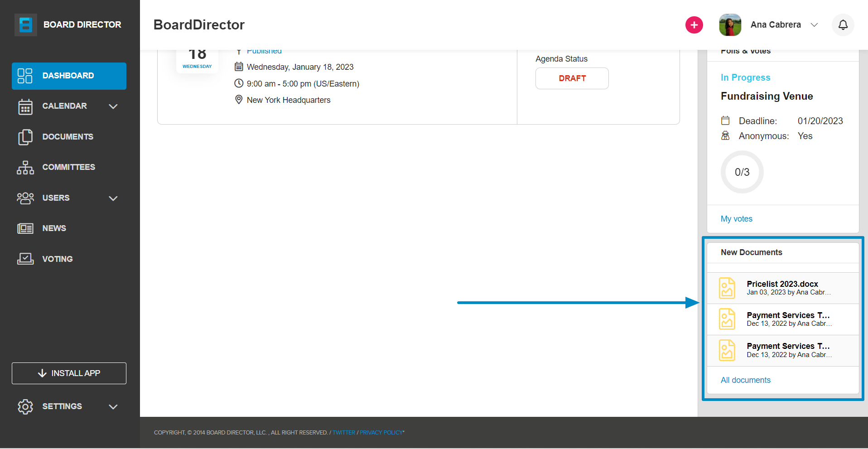
Task: Click the download arrow on Install App
Action: pos(42,373)
